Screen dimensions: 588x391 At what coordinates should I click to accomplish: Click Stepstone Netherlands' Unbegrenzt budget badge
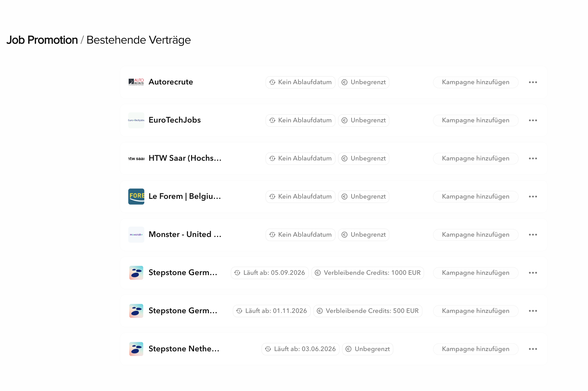coord(368,349)
